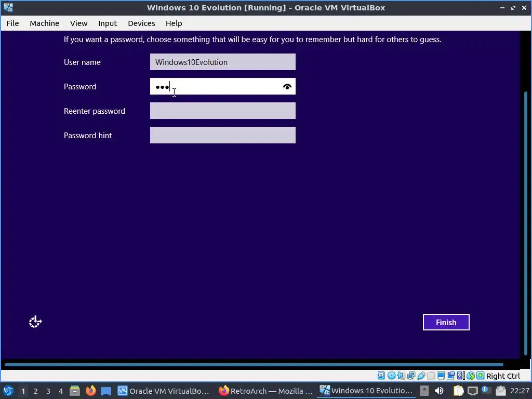The image size is (532, 399).
Task: Click the shared folders indicator icon
Action: [431, 376]
